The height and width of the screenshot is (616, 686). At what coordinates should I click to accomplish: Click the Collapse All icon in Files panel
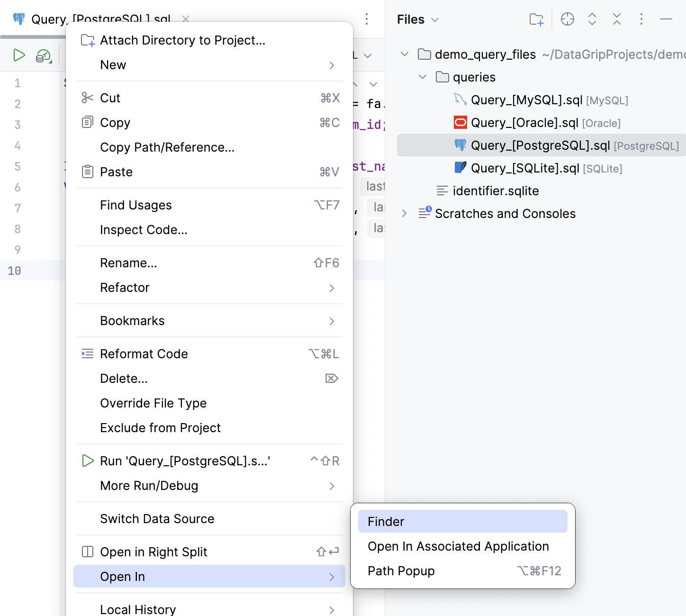click(616, 19)
